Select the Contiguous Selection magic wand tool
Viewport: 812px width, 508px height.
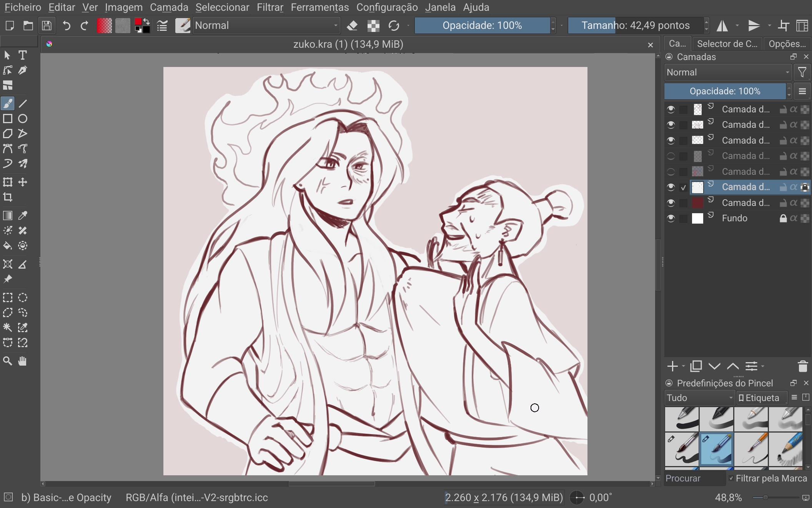coord(8,328)
